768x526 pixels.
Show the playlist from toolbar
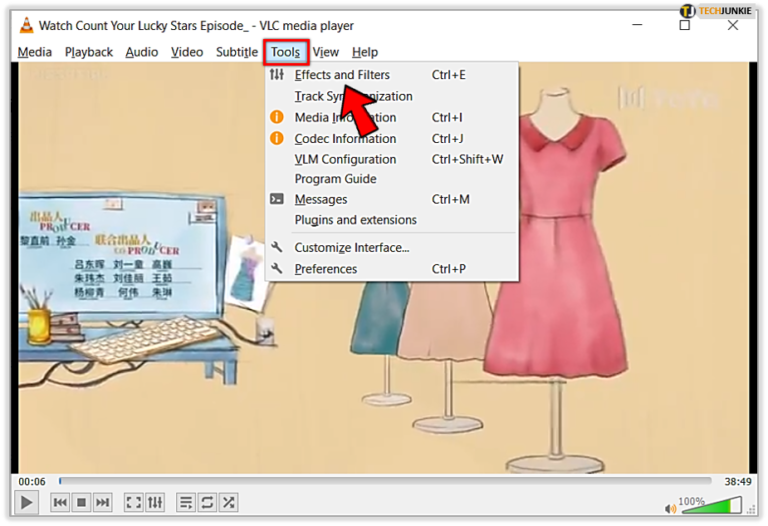click(x=186, y=502)
